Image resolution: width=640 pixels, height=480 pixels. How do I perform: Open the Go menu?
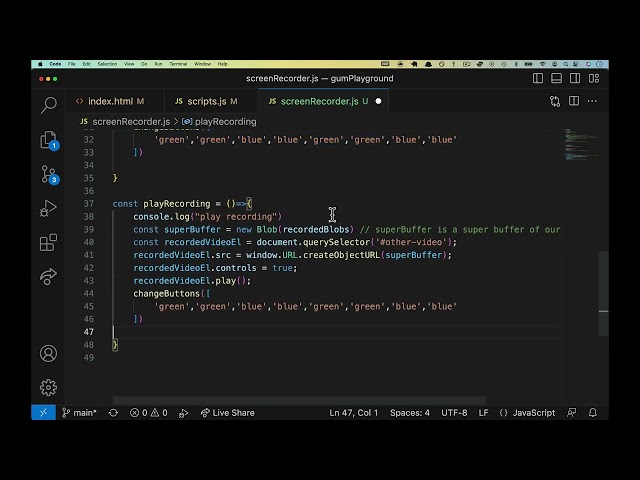pyautogui.click(x=144, y=64)
